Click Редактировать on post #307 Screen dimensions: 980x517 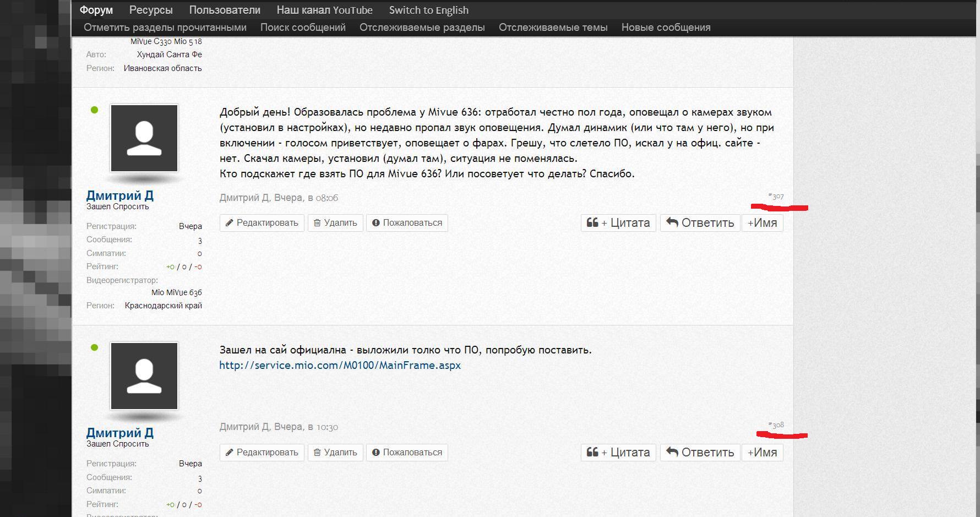click(x=262, y=223)
